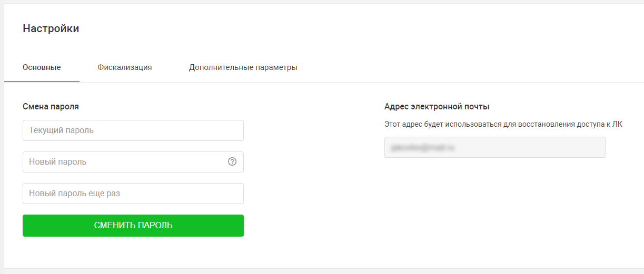Click the Новый пароль placeholder text
Screen dimensions: 644x274
[x=58, y=162]
